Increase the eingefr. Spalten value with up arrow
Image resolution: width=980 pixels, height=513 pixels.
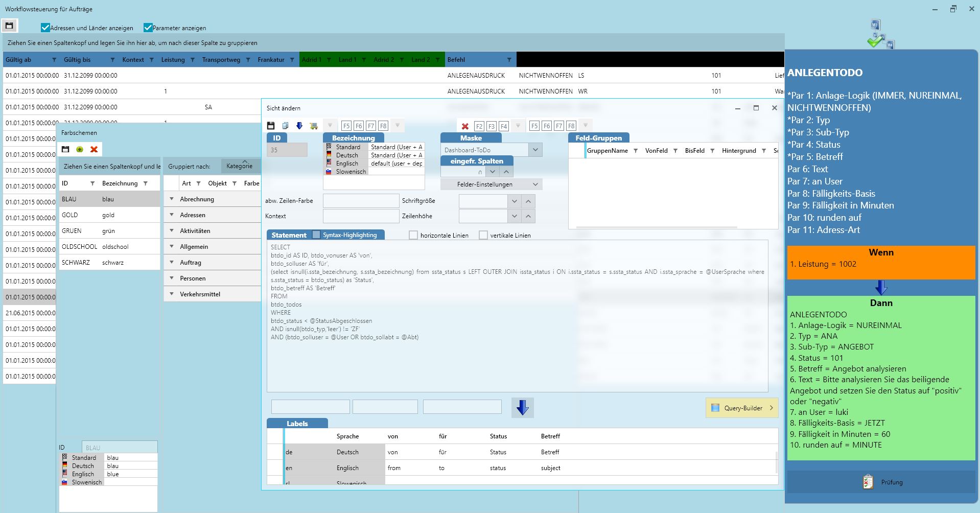(x=506, y=172)
